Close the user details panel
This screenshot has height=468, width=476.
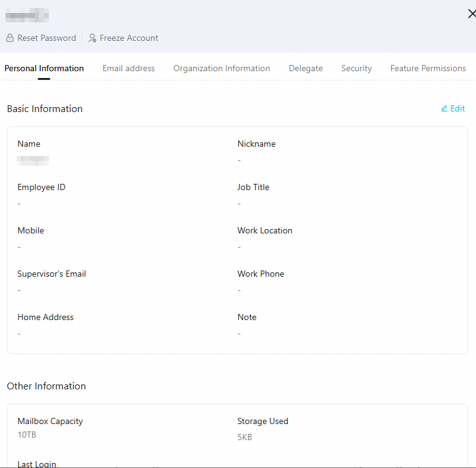(x=472, y=14)
